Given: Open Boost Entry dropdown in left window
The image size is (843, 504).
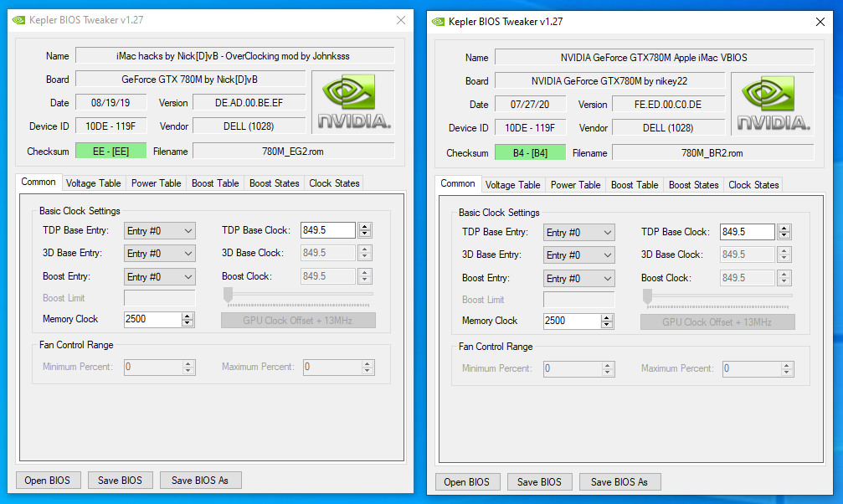Looking at the screenshot, I should tap(160, 277).
